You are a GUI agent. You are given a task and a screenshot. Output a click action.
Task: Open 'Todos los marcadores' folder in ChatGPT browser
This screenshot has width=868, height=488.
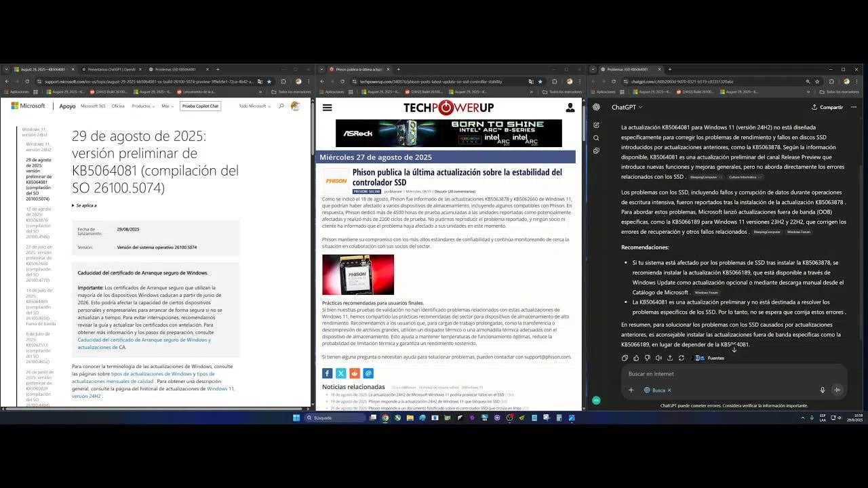[x=840, y=91]
